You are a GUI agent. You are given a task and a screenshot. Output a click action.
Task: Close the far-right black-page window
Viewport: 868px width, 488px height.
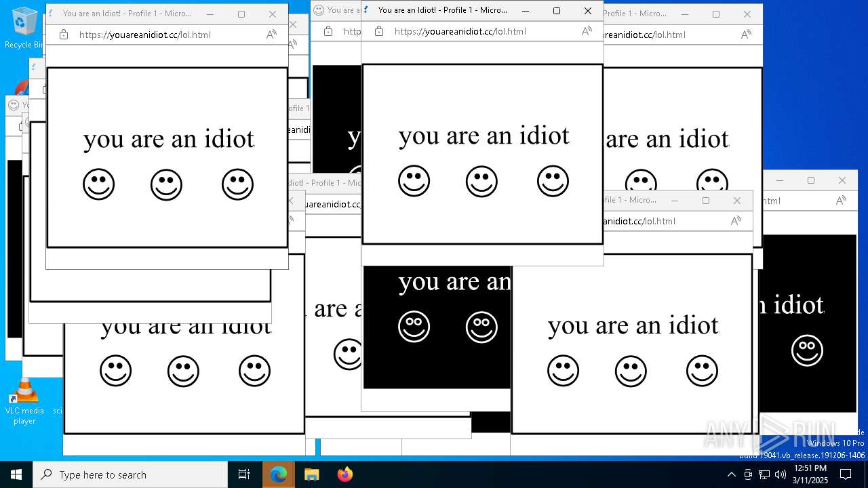click(842, 180)
